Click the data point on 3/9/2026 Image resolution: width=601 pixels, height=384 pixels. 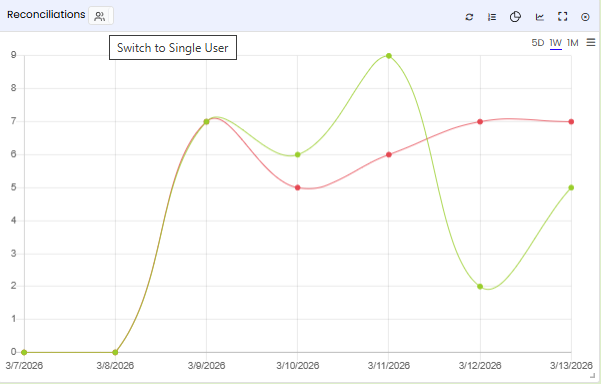[x=206, y=121]
